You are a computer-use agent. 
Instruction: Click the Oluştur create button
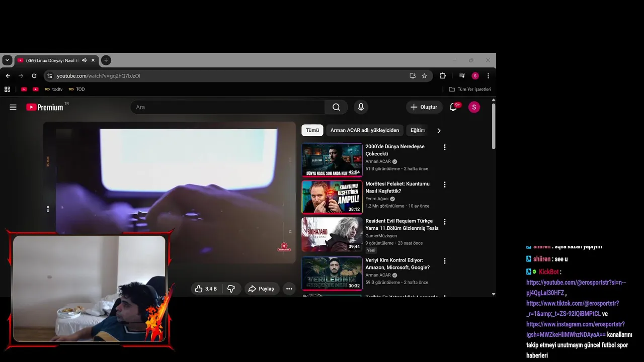[x=424, y=107]
